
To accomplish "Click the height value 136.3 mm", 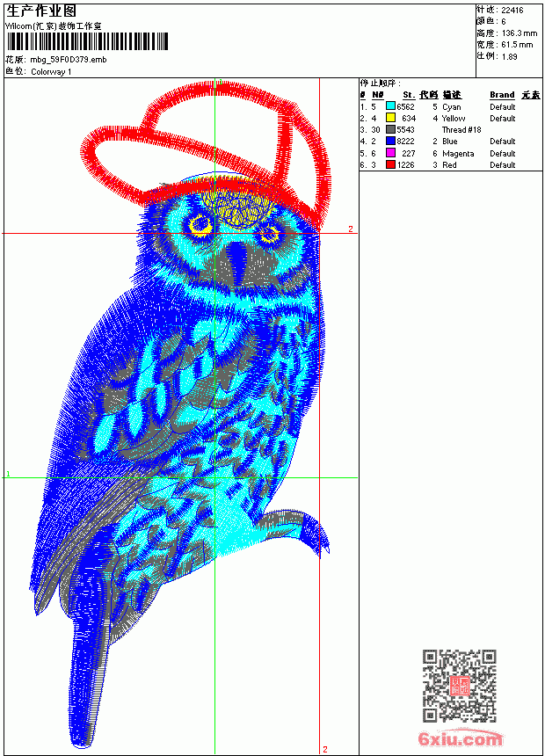I will 519,33.
